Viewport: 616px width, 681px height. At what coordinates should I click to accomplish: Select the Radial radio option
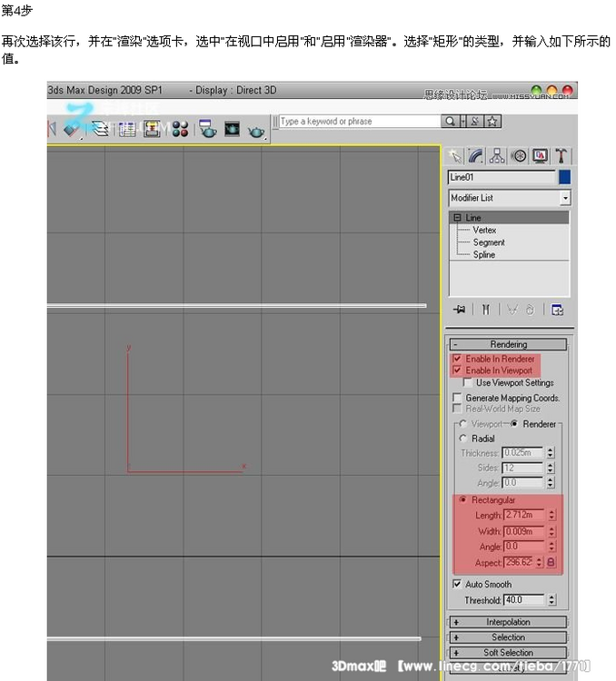[463, 439]
